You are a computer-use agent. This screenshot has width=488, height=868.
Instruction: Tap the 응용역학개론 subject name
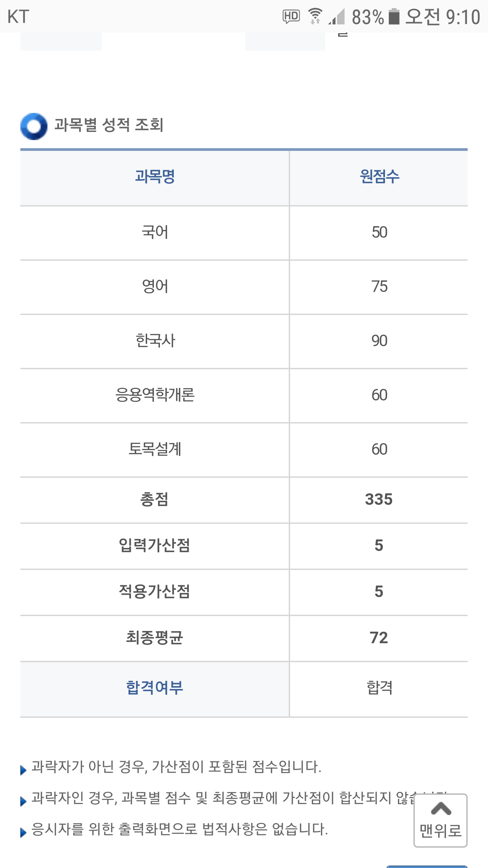(x=155, y=395)
